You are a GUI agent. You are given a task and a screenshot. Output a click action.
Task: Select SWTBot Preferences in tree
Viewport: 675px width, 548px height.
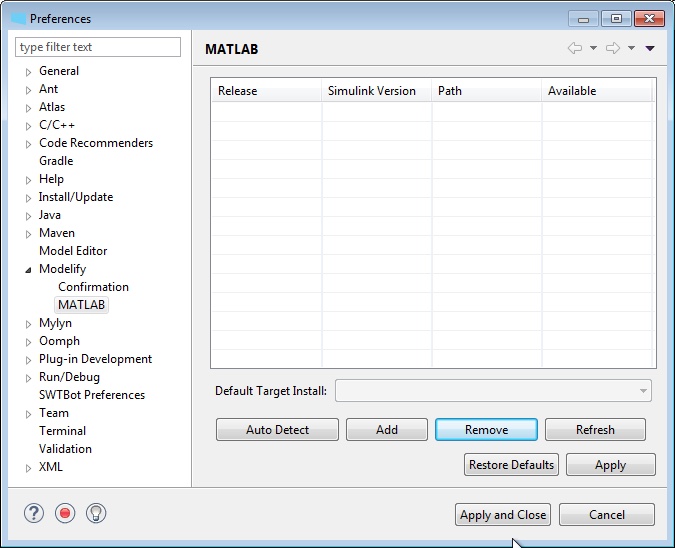(x=92, y=395)
